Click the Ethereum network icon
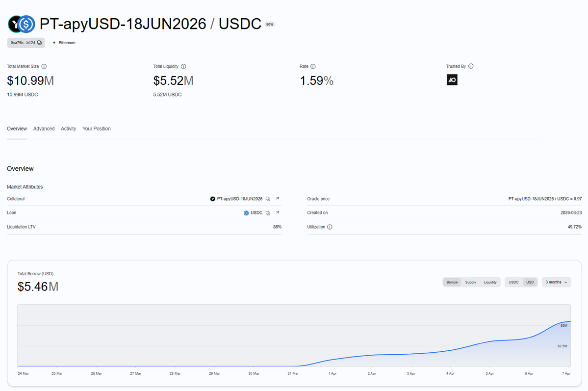 pos(54,43)
